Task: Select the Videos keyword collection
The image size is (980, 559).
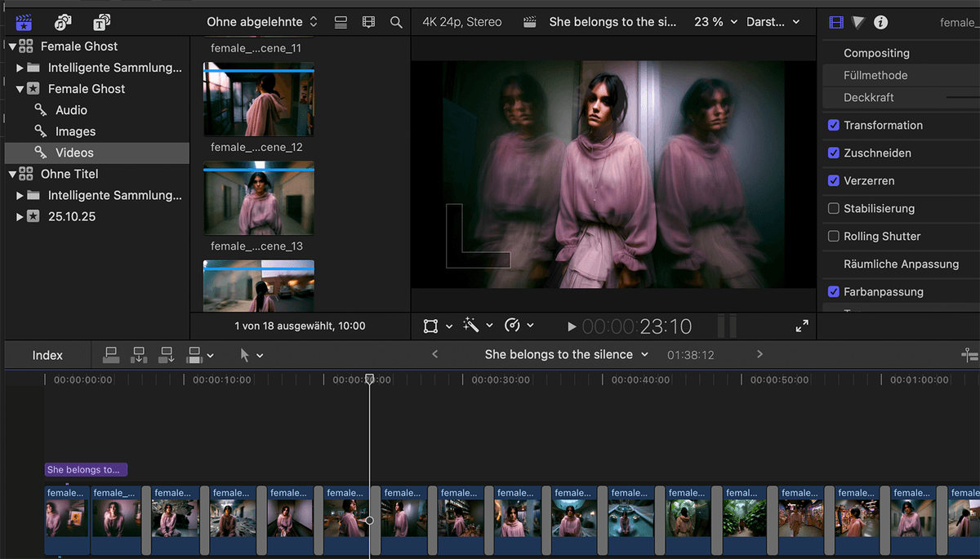Action: 74,153
